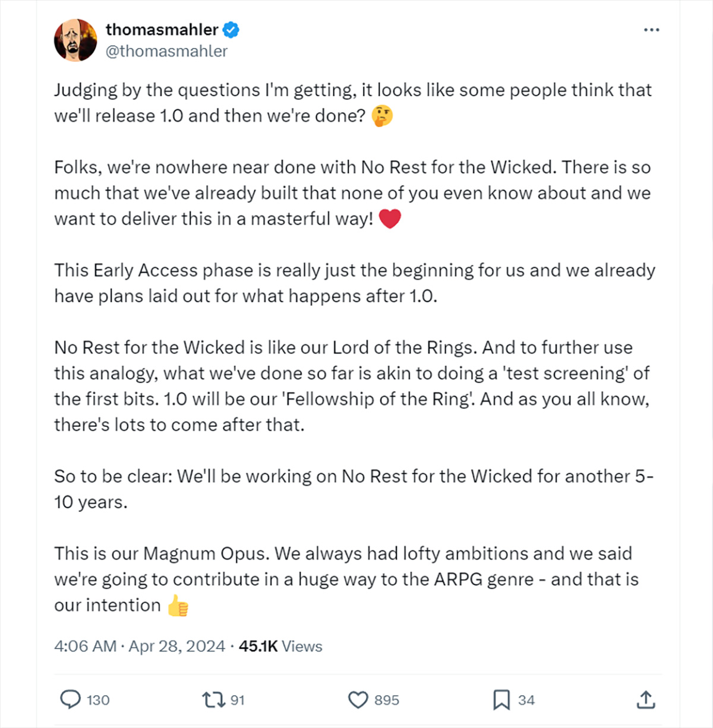Open thomasmahler's profile avatar
Screen dimensions: 713x728
[x=75, y=40]
